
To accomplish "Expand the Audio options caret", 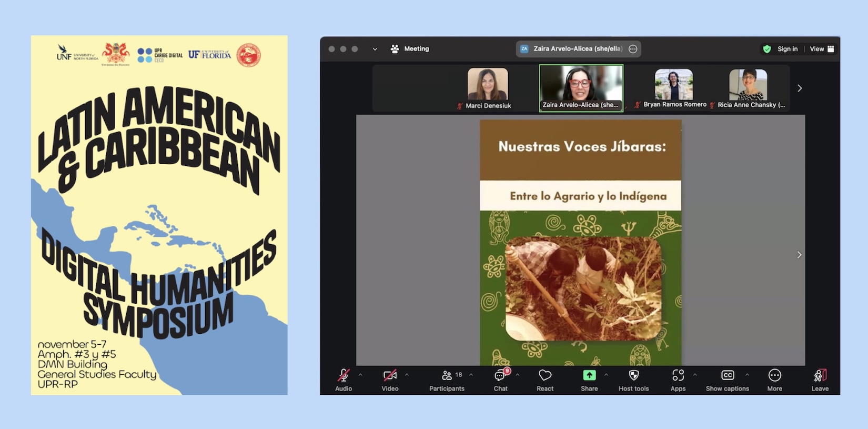I will tap(360, 375).
